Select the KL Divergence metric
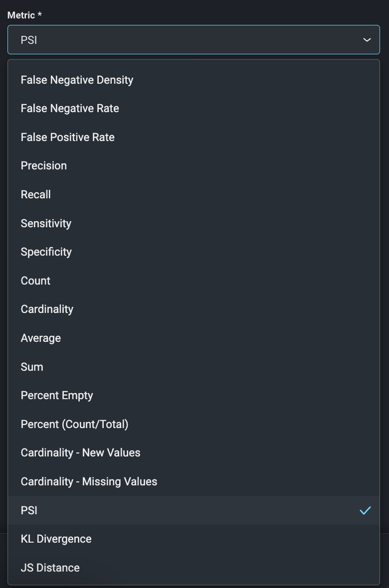This screenshot has width=389, height=588. tap(56, 539)
